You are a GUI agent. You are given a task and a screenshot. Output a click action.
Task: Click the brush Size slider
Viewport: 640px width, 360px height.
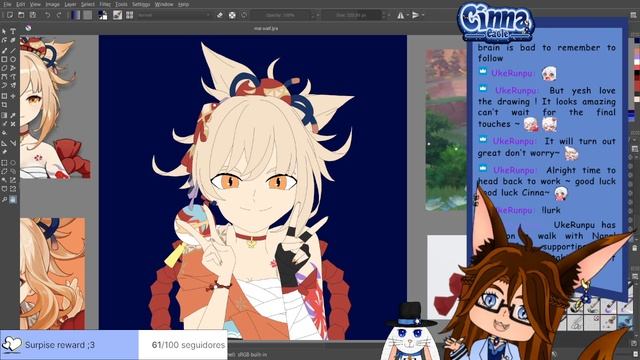point(353,15)
